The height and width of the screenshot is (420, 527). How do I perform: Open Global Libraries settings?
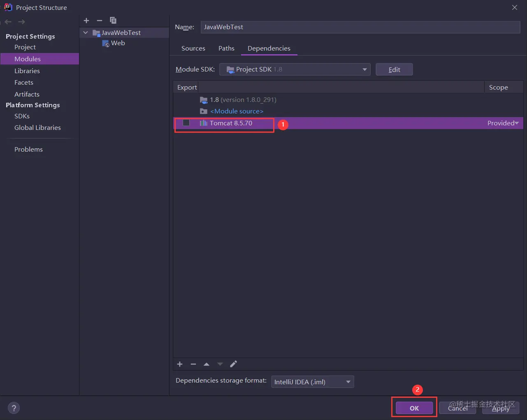click(37, 128)
